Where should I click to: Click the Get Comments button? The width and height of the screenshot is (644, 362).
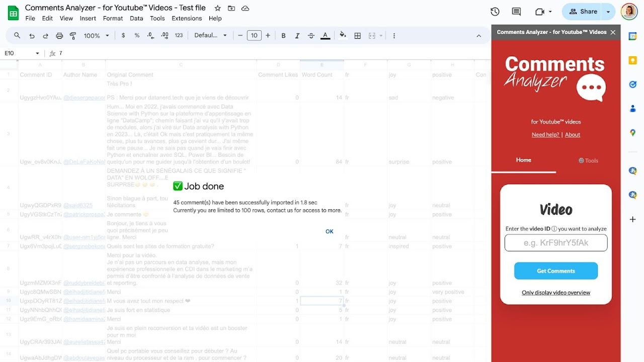pos(556,271)
